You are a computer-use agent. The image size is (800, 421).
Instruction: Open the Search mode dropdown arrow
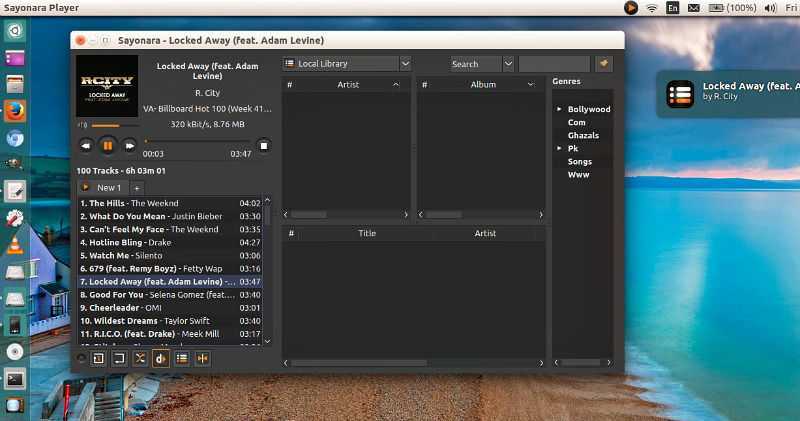click(x=508, y=64)
